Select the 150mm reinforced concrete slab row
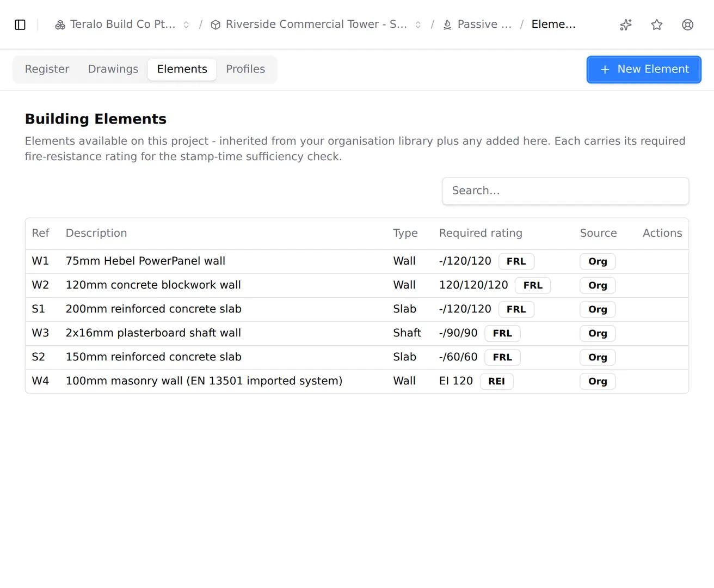 click(x=357, y=357)
